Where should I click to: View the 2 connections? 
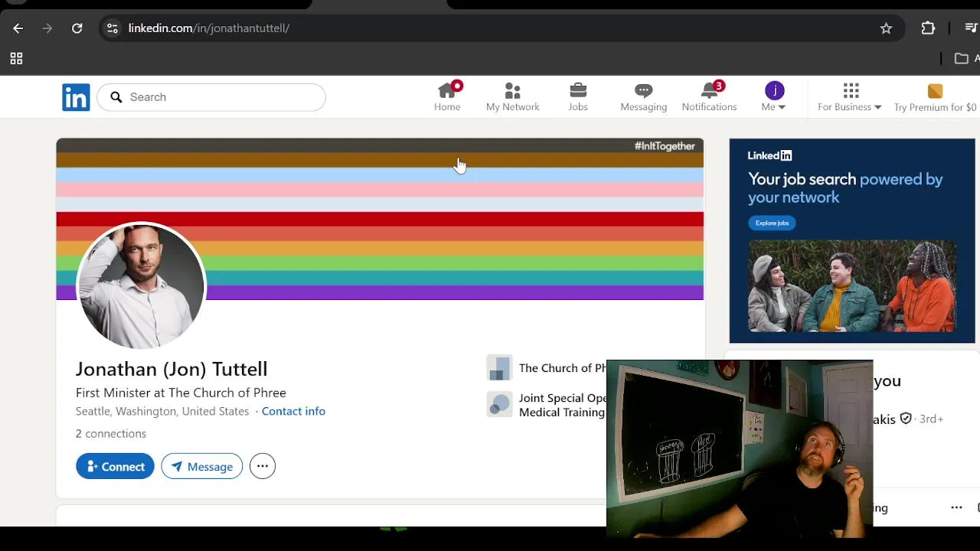click(x=111, y=433)
